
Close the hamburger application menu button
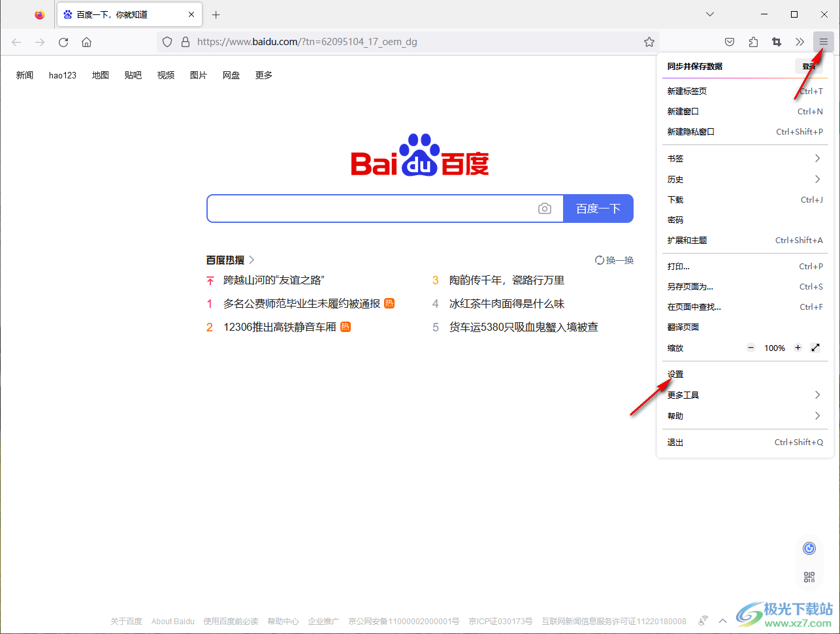824,42
